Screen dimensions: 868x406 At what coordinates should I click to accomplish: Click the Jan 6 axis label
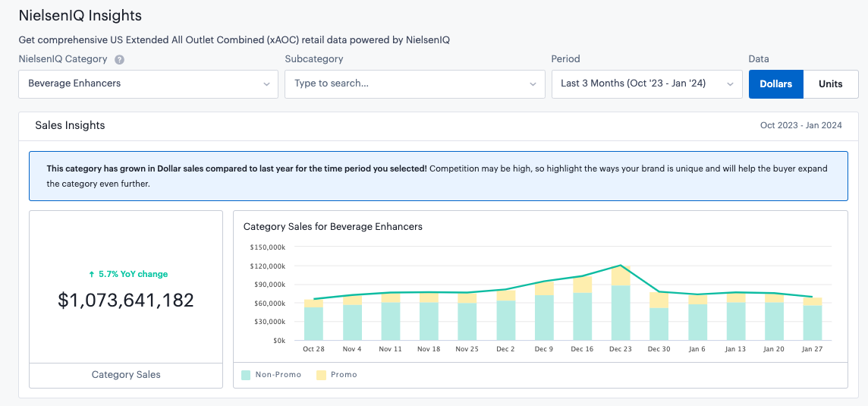697,349
